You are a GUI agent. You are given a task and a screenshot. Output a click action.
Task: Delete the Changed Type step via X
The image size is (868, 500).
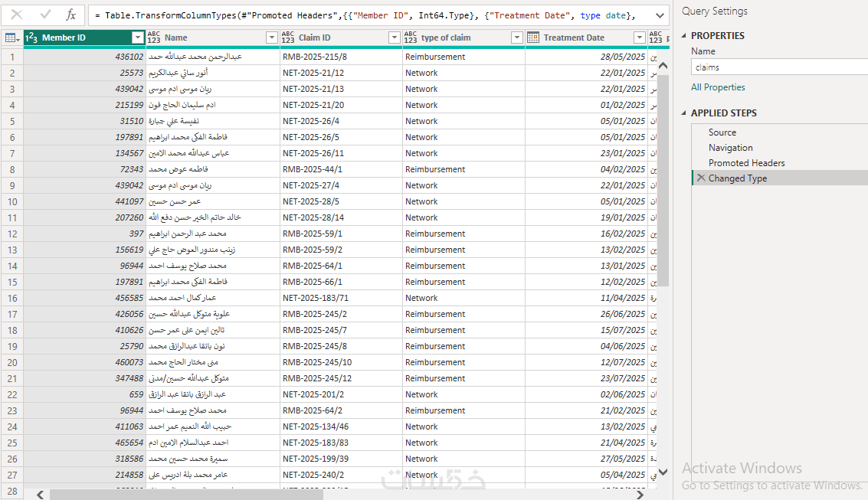[701, 178]
